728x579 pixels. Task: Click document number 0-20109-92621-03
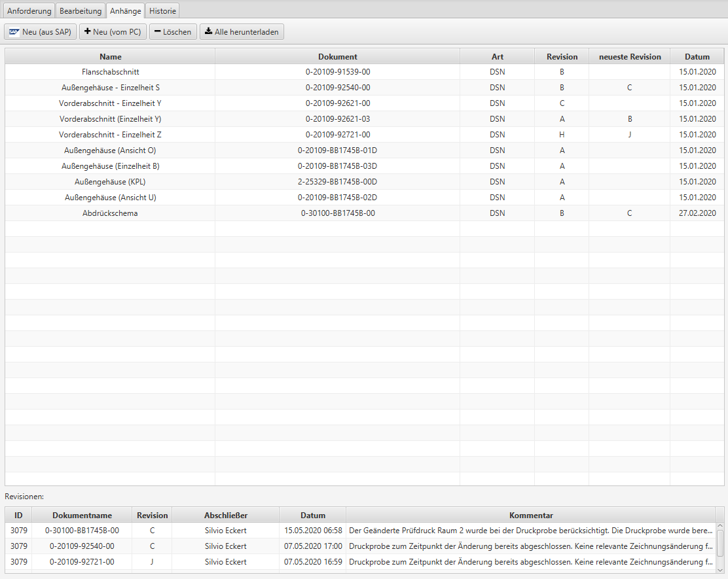pos(337,119)
